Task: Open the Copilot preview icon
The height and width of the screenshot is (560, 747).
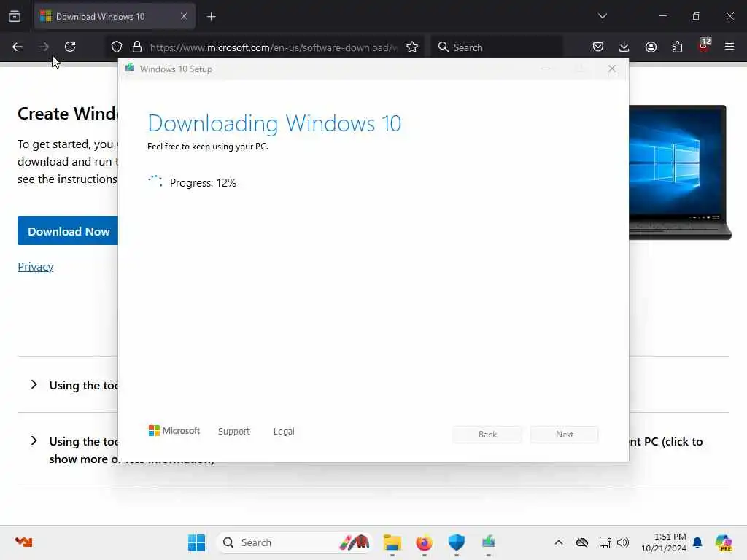Action: [724, 542]
